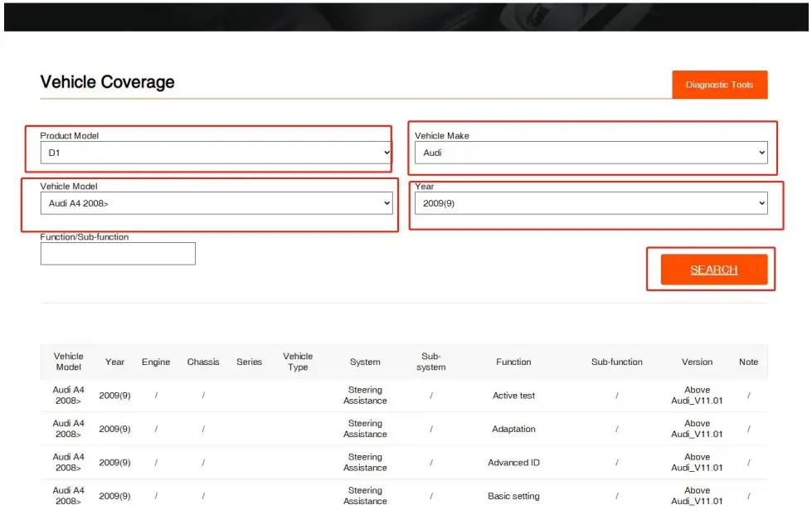Click the System column header
This screenshot has height=520, width=812.
[365, 362]
